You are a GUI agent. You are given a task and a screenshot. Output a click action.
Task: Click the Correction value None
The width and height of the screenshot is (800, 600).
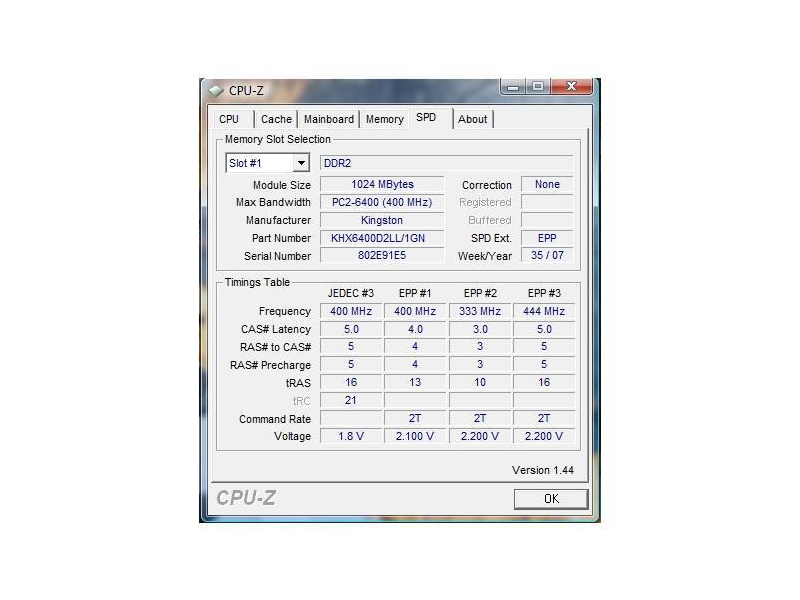point(547,184)
